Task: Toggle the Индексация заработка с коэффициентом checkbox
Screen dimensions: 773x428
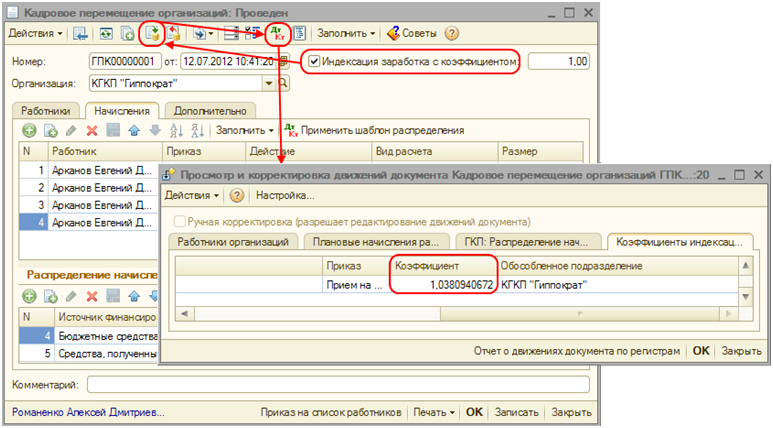Action: tap(314, 61)
